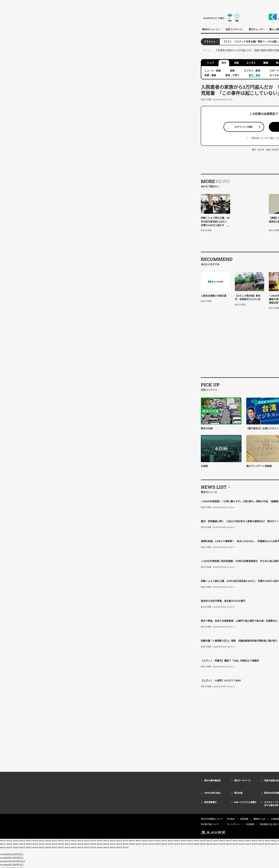Click the 事件・事故 category link

(254, 75)
